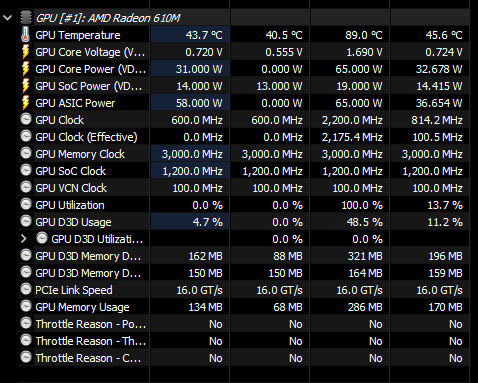Click the icon beside PCIe Link Speed
478x383 pixels.
pyautogui.click(x=26, y=289)
